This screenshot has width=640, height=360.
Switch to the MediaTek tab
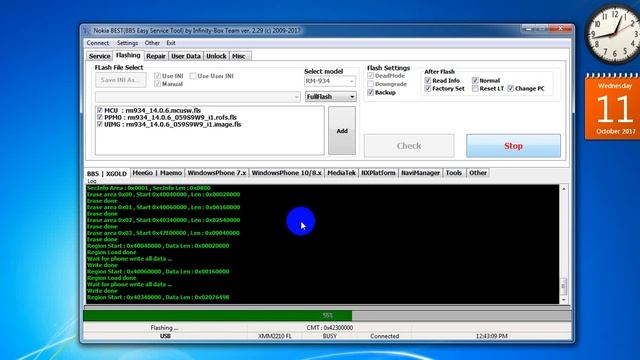(x=341, y=173)
